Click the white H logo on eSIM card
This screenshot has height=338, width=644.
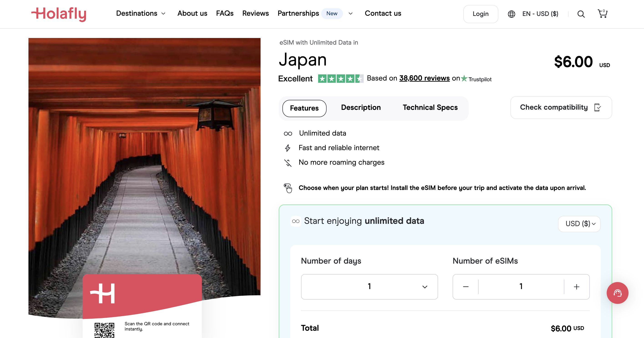[102, 293]
